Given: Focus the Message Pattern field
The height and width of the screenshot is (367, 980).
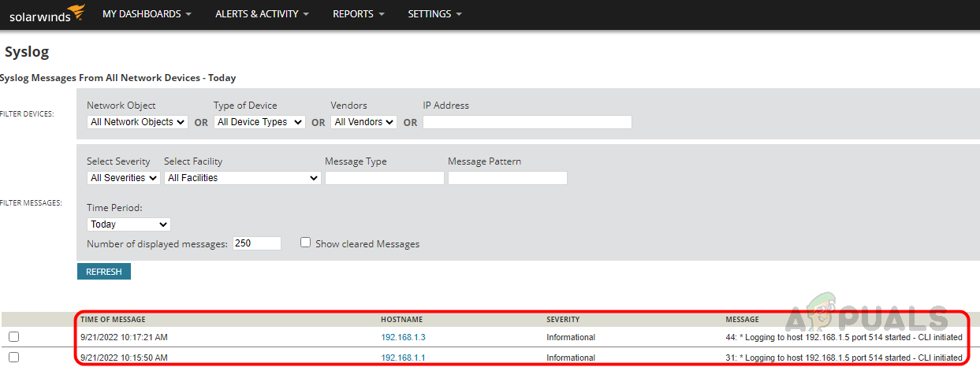Looking at the screenshot, I should (x=507, y=178).
